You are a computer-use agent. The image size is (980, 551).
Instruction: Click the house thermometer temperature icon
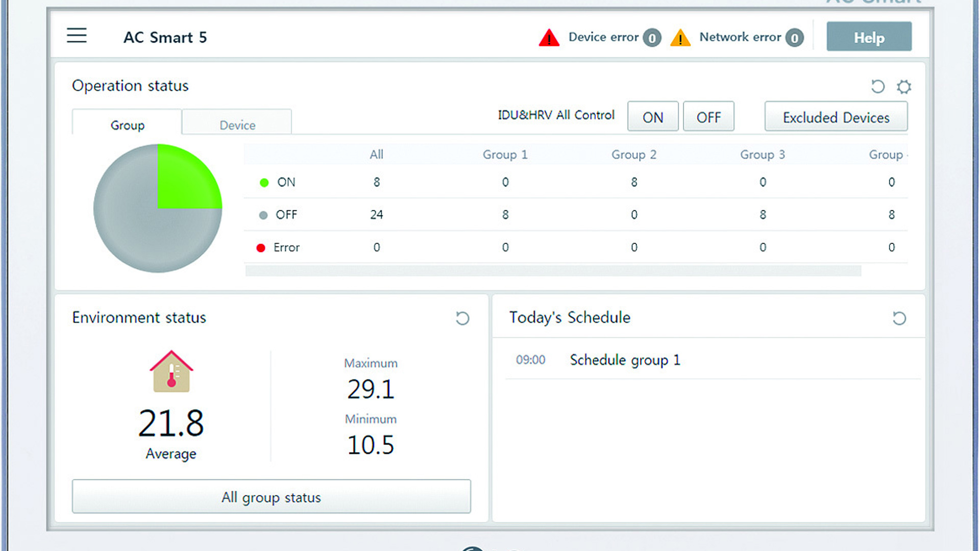click(x=171, y=371)
